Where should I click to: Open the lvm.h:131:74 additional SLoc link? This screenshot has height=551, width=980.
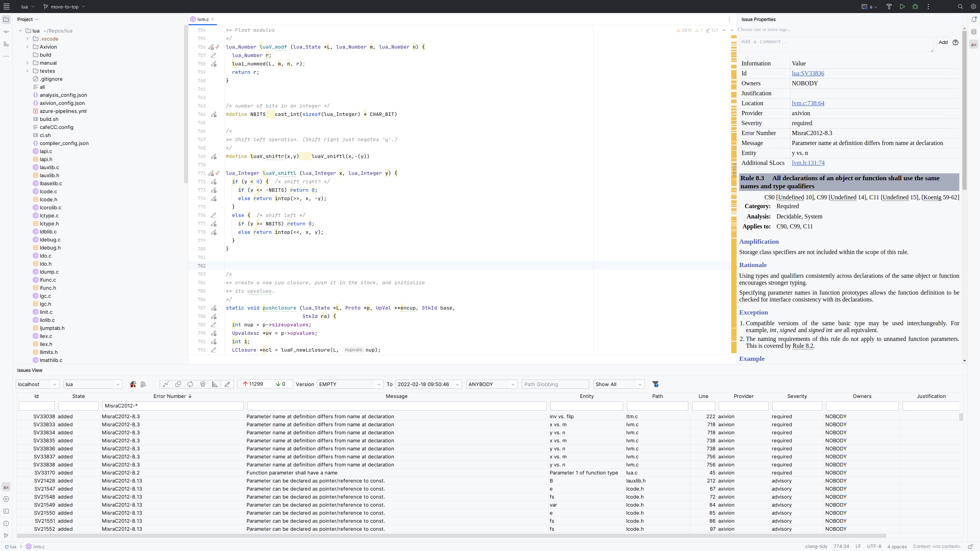click(808, 163)
